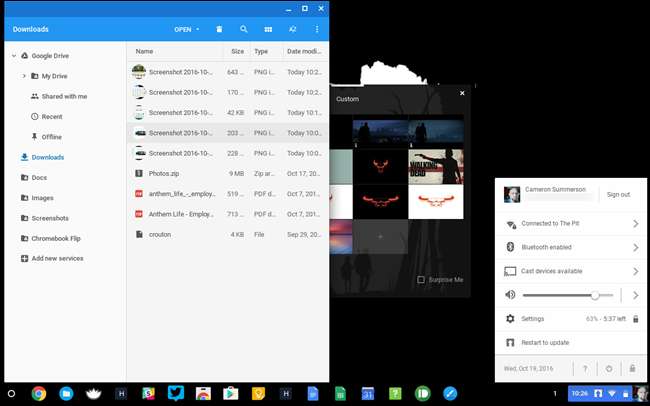Select the Downloads folder in sidebar
The height and width of the screenshot is (406, 650).
click(48, 157)
